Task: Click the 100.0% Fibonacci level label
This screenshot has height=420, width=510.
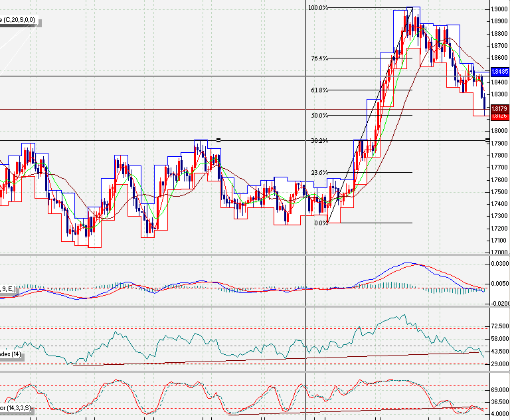Action: click(318, 8)
